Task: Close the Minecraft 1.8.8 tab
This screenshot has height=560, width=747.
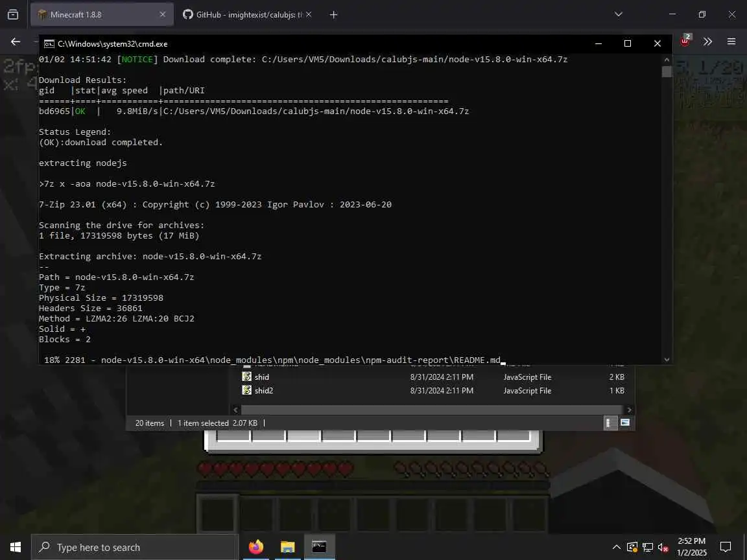Action: point(163,15)
